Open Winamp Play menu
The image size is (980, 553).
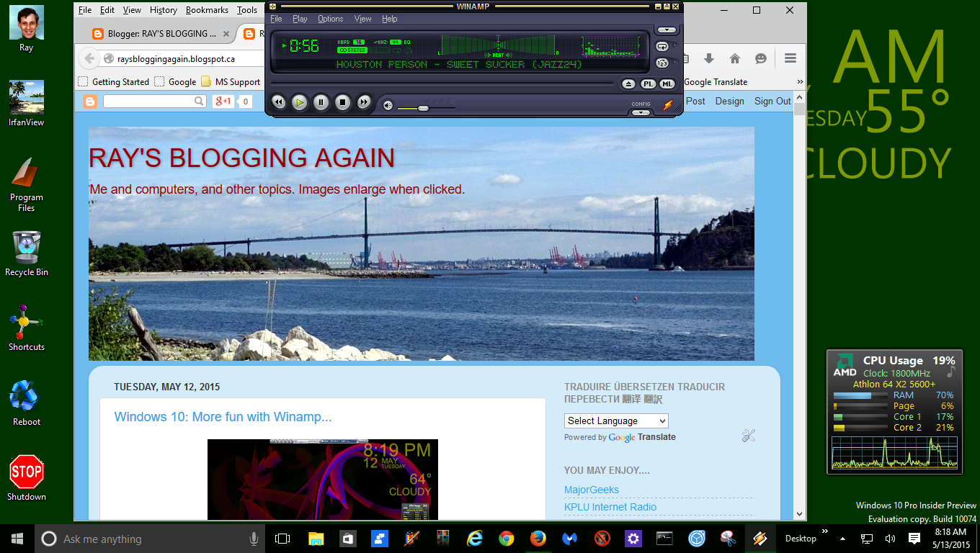[x=300, y=19]
